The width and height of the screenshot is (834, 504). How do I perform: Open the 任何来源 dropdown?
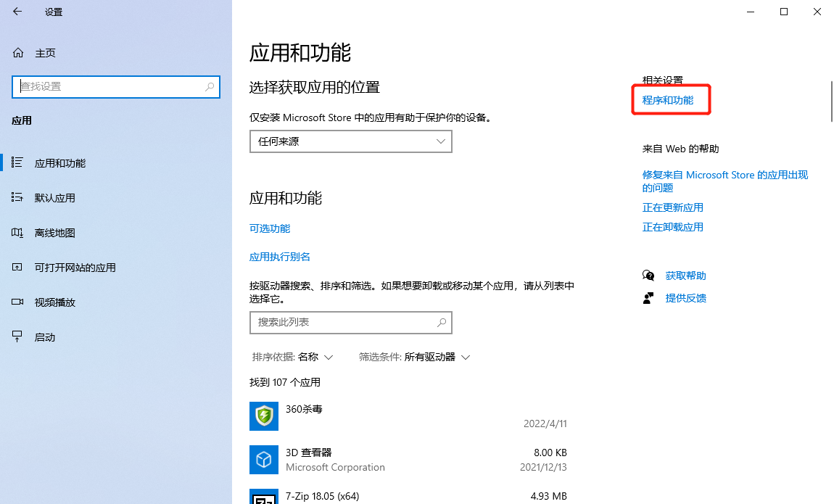(x=351, y=141)
